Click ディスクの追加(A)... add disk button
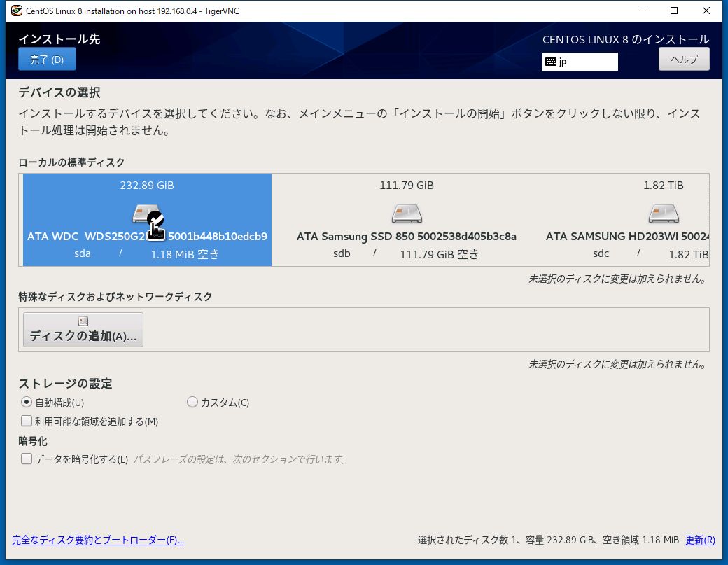The image size is (728, 565). click(83, 330)
